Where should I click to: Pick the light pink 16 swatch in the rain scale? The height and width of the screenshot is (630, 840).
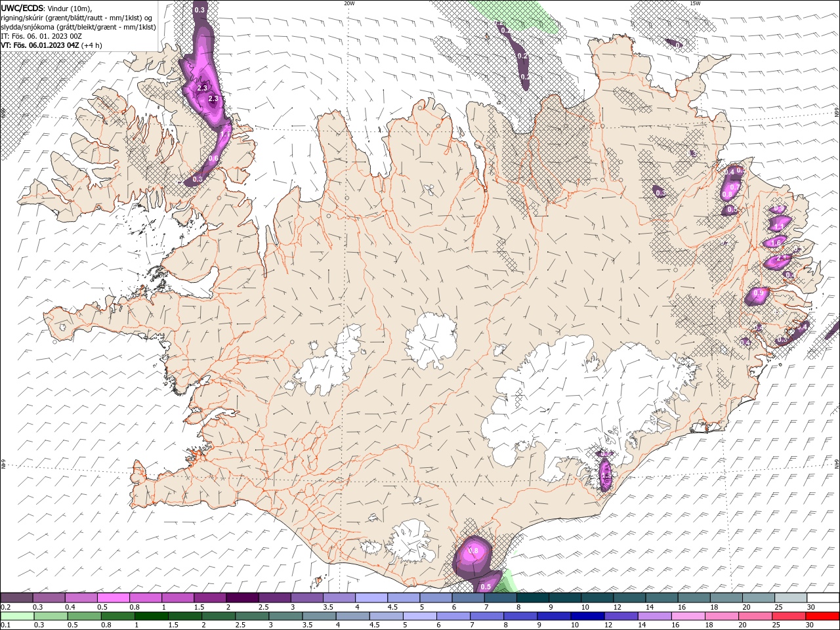click(688, 616)
